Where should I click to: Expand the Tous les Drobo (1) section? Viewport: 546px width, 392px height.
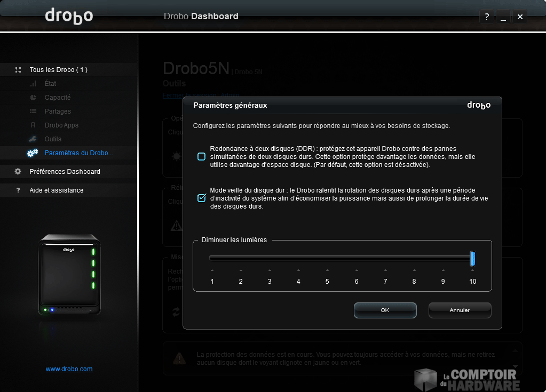[x=58, y=70]
